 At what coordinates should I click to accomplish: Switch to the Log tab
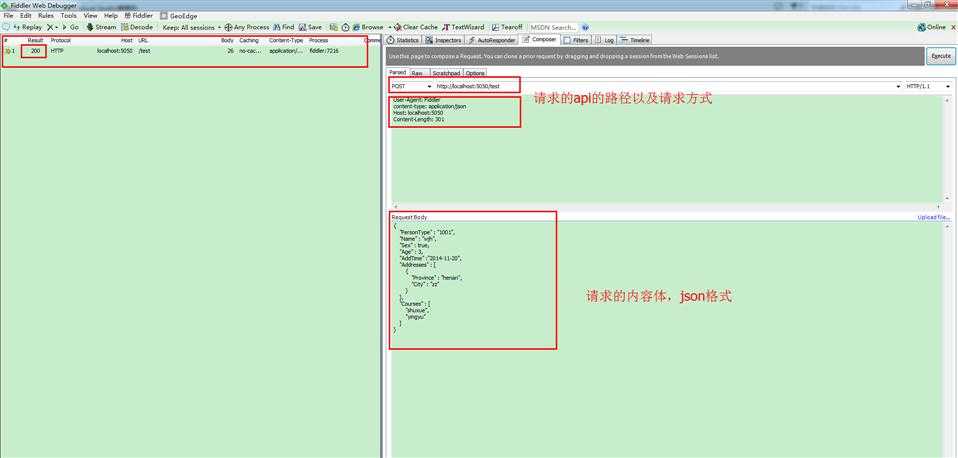[x=605, y=40]
